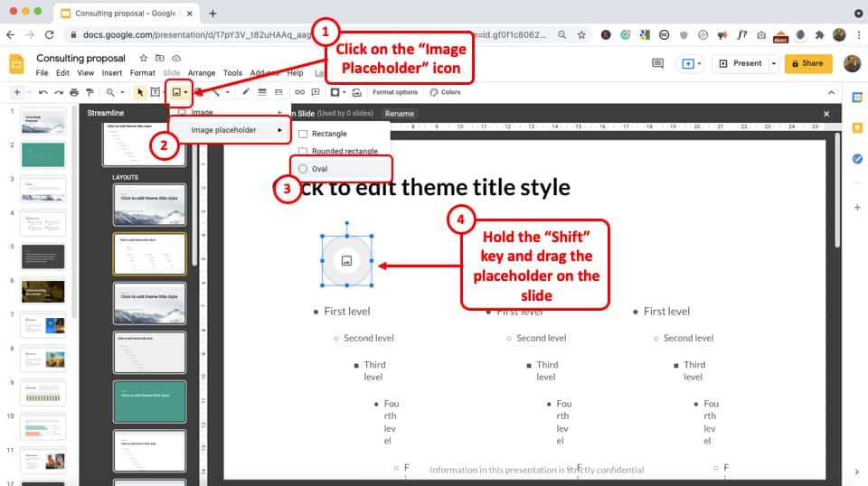The height and width of the screenshot is (486, 868).
Task: Open the Tools menu
Action: pos(232,73)
